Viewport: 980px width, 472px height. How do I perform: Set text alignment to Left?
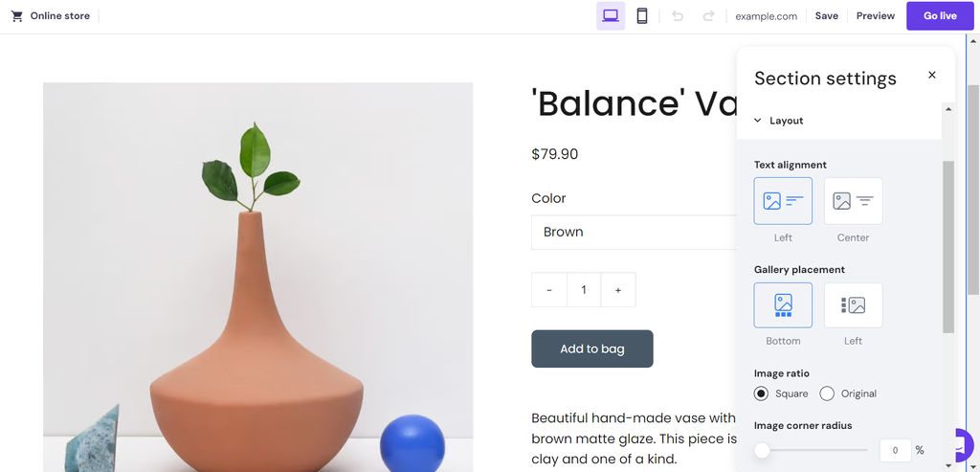783,201
